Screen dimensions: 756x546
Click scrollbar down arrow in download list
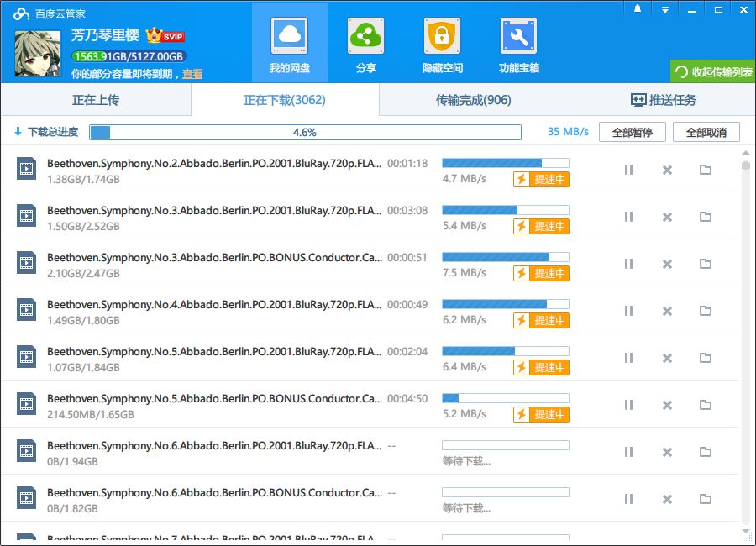[x=746, y=533]
